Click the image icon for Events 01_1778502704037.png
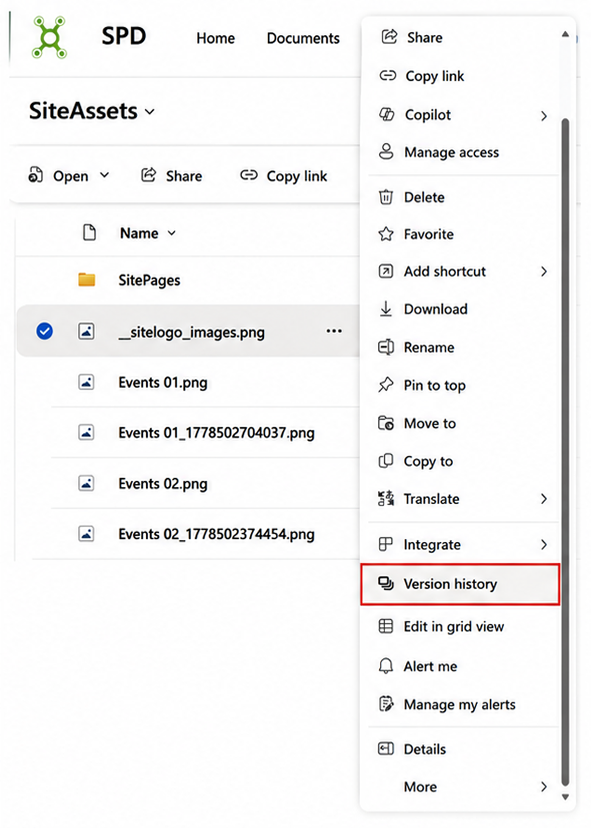Screen dimensions: 594x829 [86, 432]
